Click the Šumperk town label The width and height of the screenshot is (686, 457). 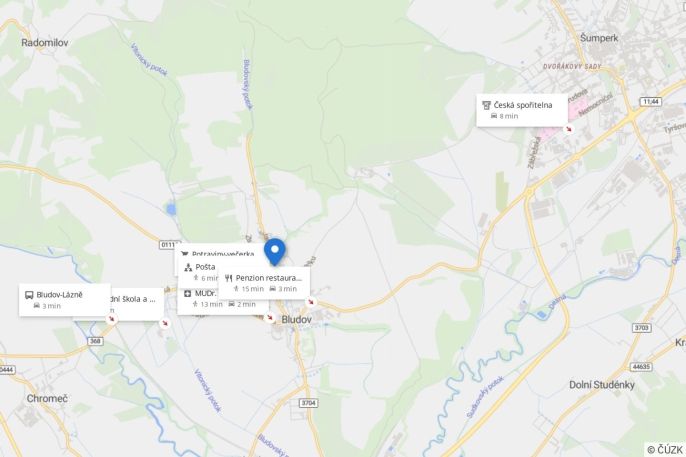point(599,38)
